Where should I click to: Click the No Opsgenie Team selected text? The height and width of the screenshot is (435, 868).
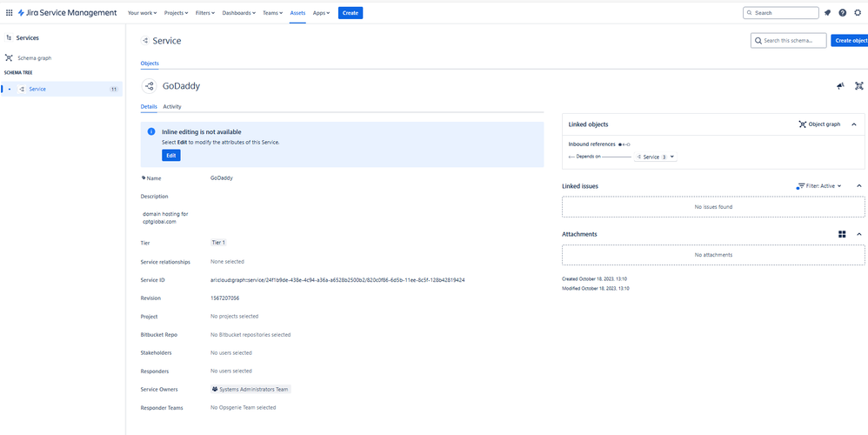pos(243,407)
